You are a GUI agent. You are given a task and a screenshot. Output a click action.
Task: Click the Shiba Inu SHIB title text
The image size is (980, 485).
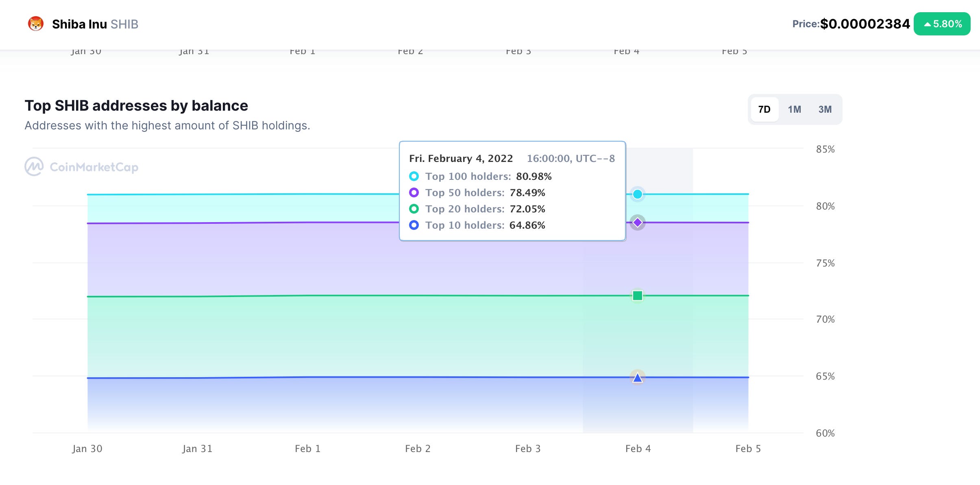95,24
